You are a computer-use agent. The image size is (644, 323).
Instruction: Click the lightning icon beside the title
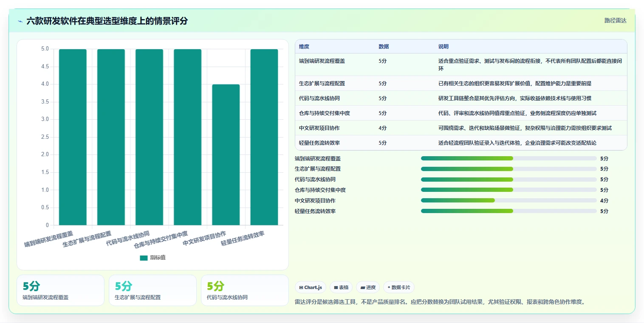click(20, 21)
